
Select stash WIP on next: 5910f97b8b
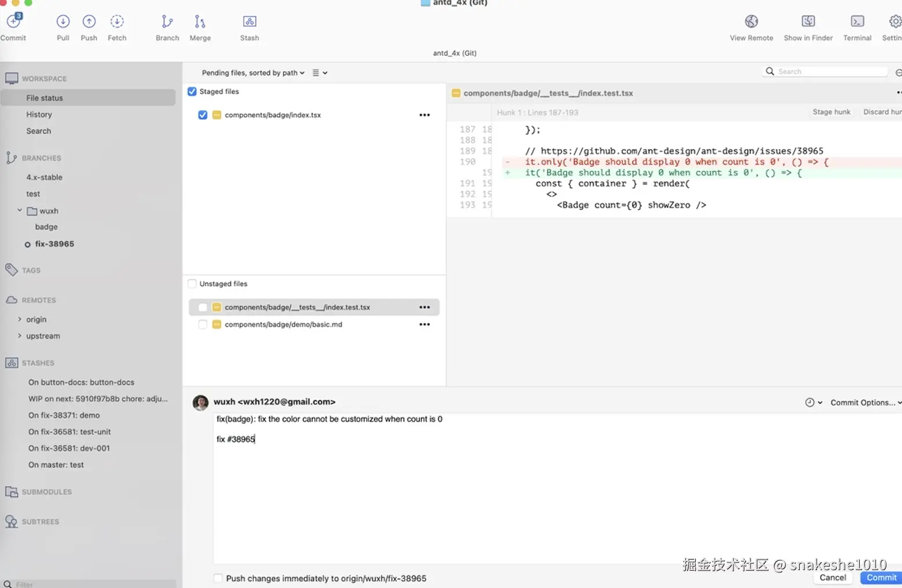[x=98, y=399]
